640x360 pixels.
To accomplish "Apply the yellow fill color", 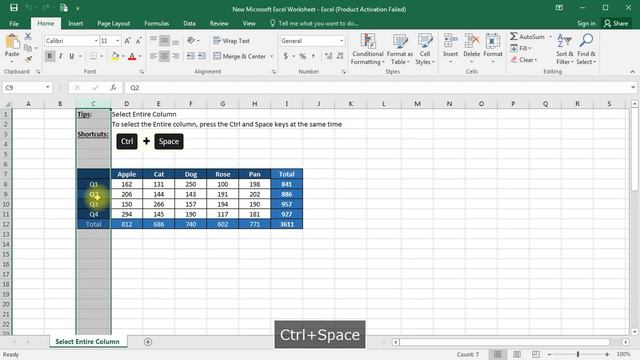I will coord(115,56).
